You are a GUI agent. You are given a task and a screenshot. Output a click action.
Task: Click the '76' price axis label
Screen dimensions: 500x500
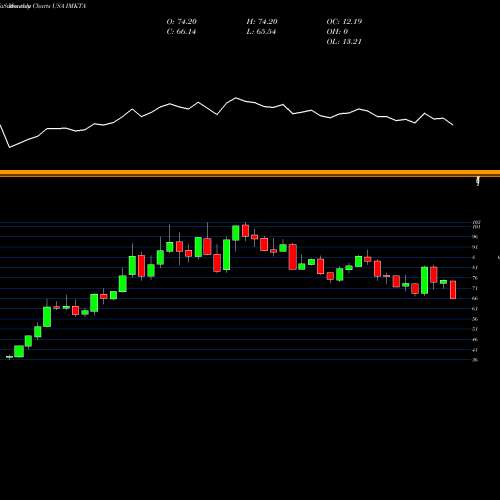475,278
